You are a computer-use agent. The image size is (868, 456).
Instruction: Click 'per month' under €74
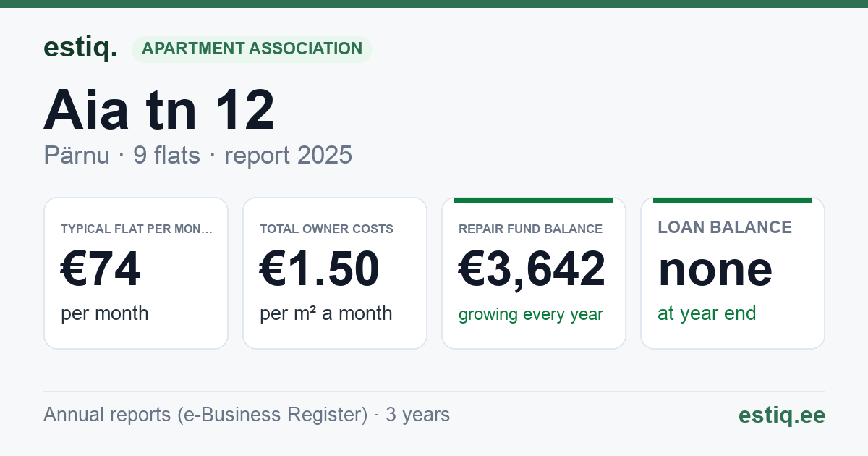105,313
